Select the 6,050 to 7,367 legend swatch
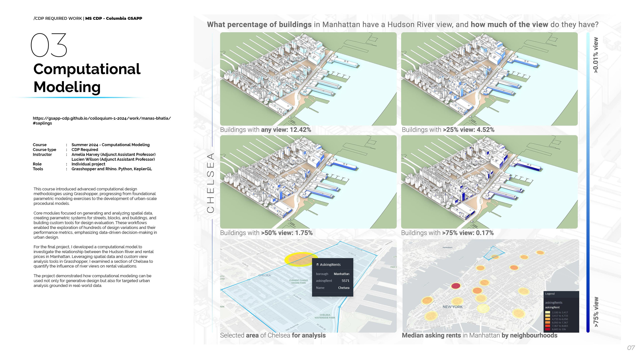Image resolution: width=644 pixels, height=362 pixels. 548,322
